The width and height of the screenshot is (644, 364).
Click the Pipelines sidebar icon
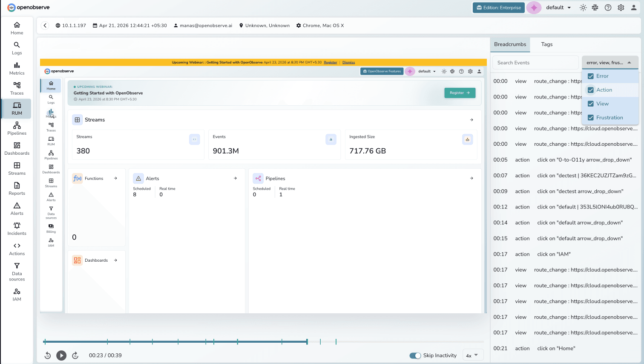17,128
